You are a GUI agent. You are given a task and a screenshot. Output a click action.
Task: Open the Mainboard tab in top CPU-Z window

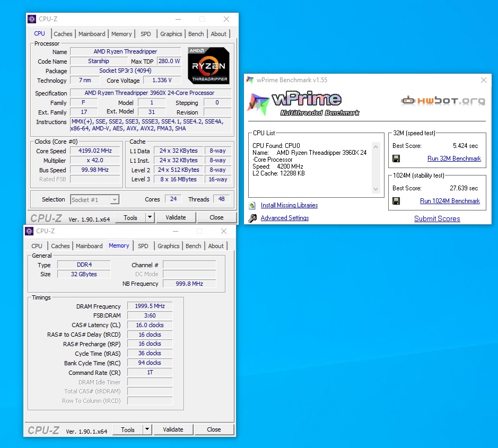[x=92, y=34]
